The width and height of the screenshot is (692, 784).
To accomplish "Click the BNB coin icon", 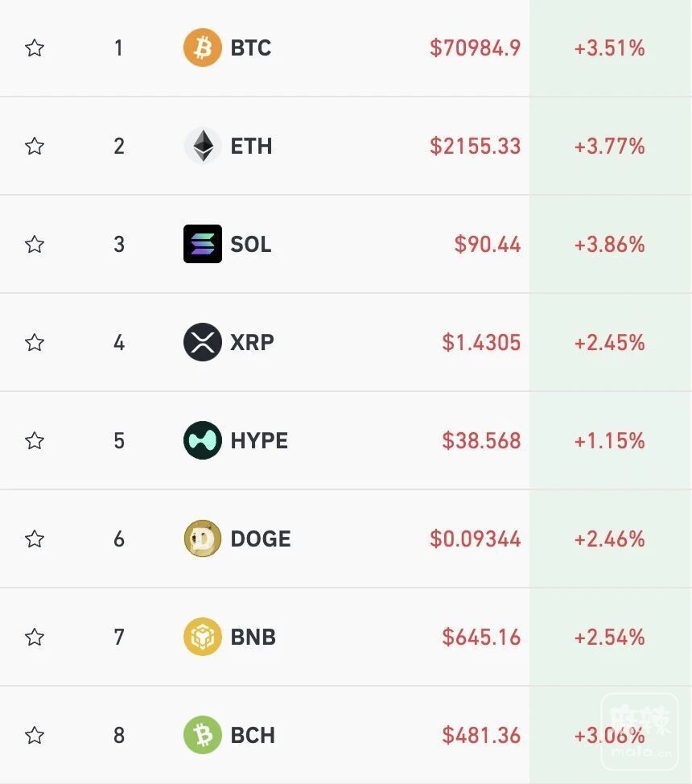I will [x=202, y=637].
